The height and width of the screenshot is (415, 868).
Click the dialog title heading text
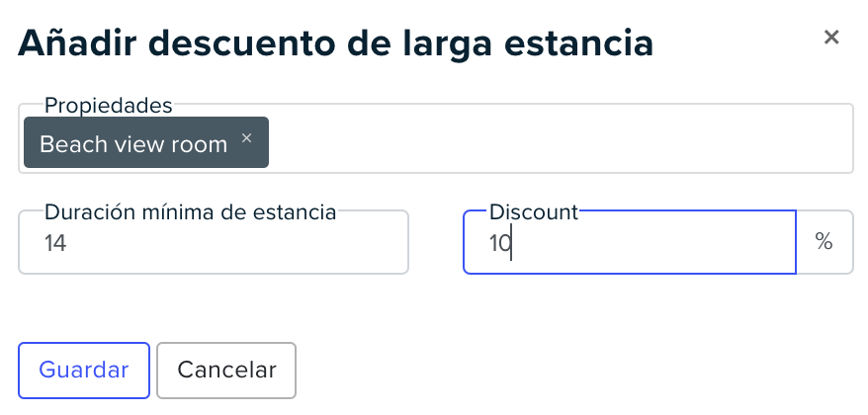click(x=335, y=43)
